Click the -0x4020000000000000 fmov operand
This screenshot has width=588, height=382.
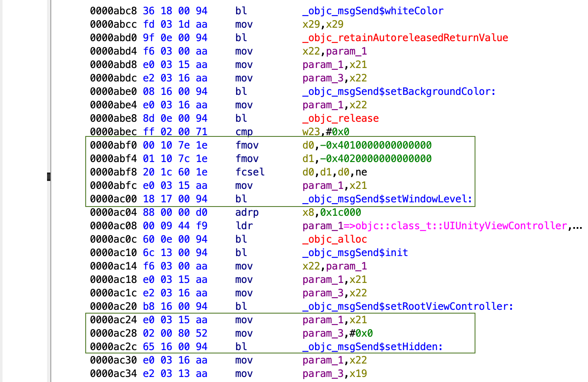tap(375, 159)
